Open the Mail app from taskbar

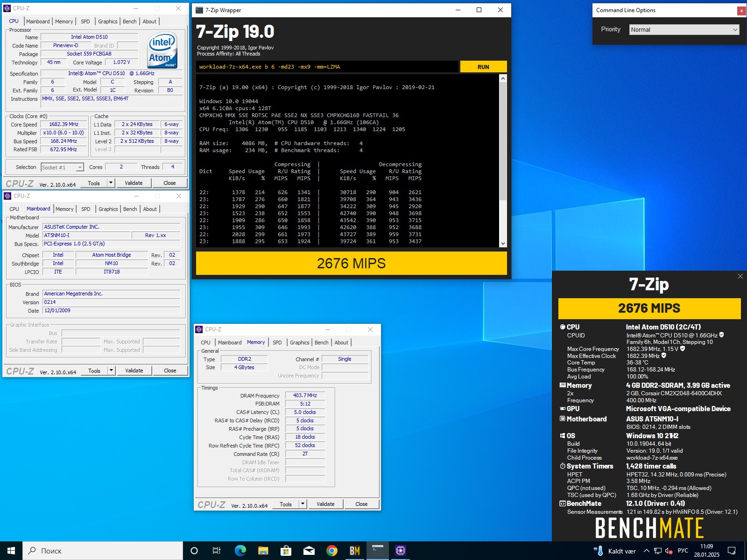309,551
